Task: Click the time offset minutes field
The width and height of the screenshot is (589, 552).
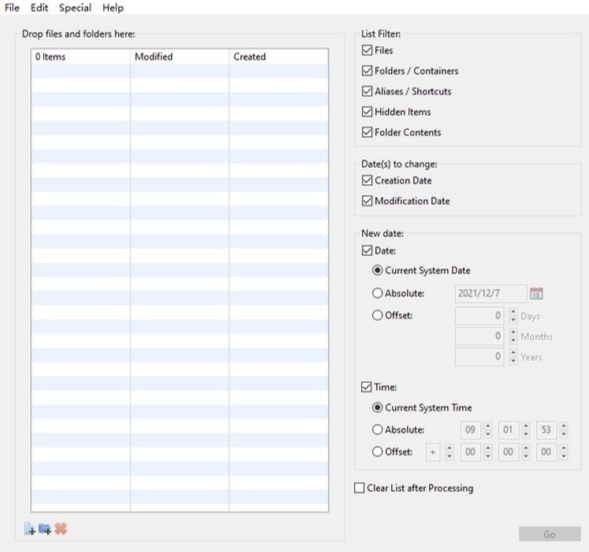Action: click(508, 452)
